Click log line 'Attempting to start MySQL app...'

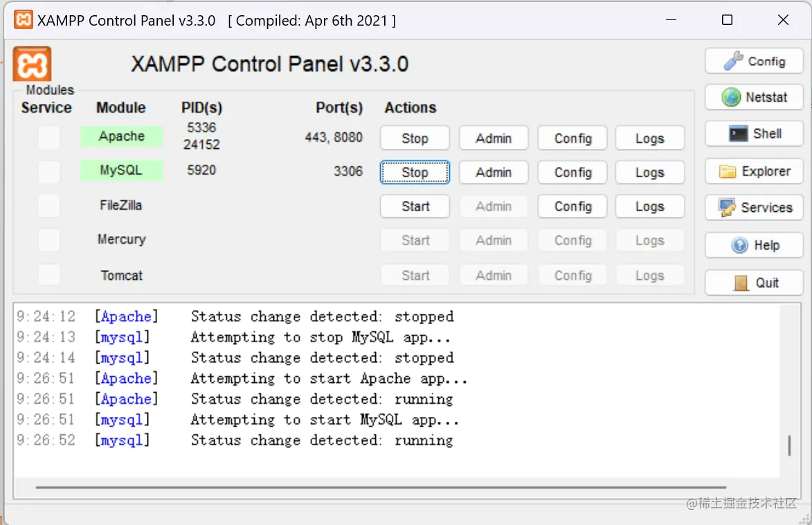(325, 419)
